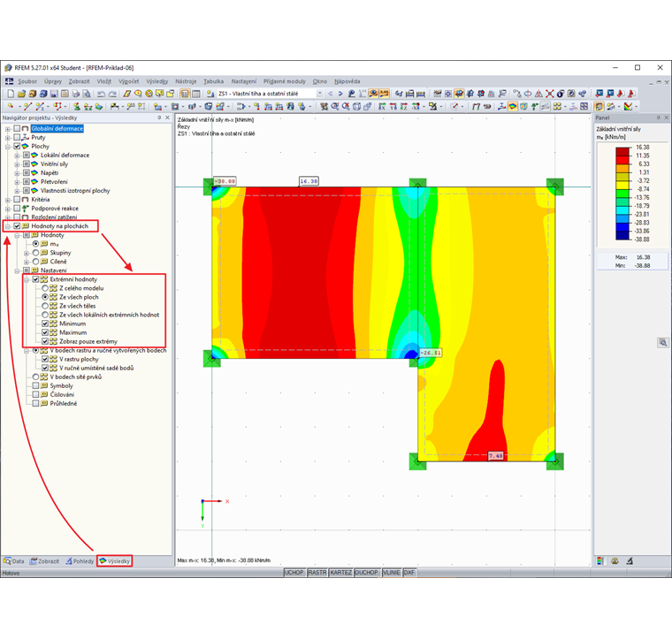The image size is (672, 639).
Task: Undo the last action
Action: click(x=101, y=94)
